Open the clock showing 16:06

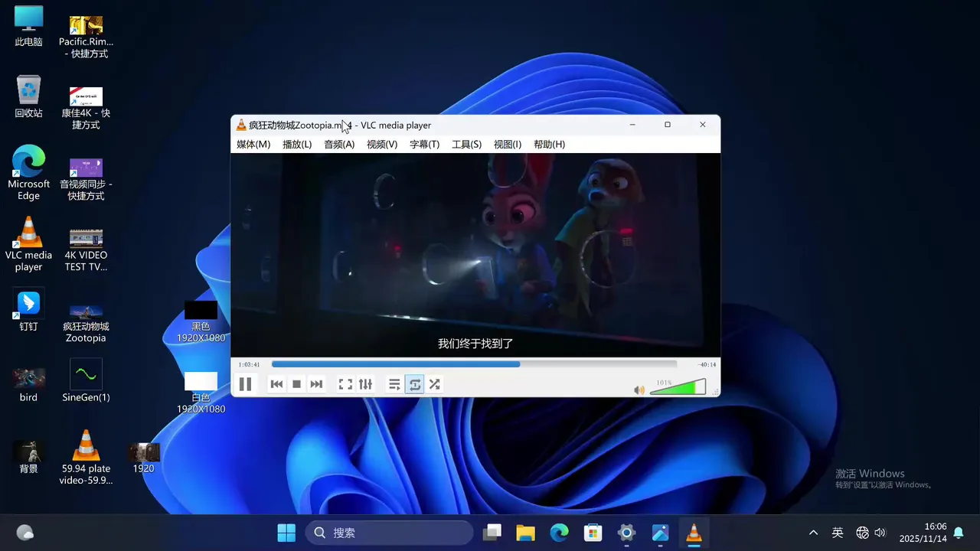click(923, 533)
